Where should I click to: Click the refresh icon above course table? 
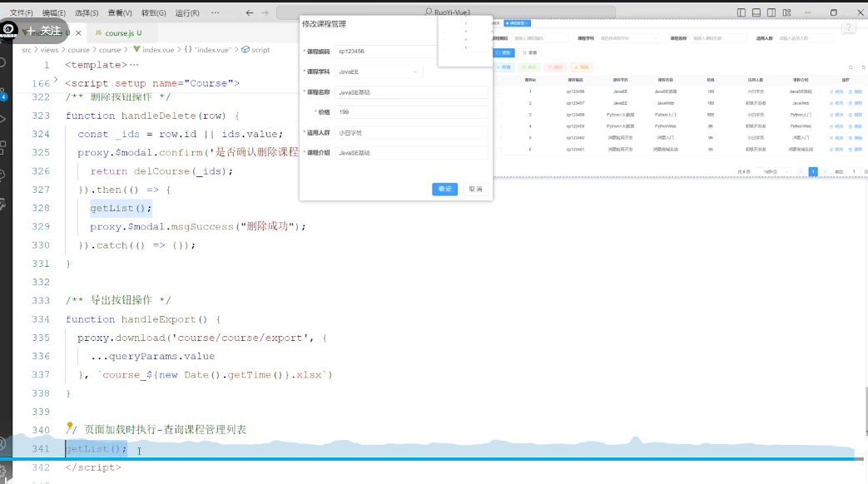coord(864,67)
